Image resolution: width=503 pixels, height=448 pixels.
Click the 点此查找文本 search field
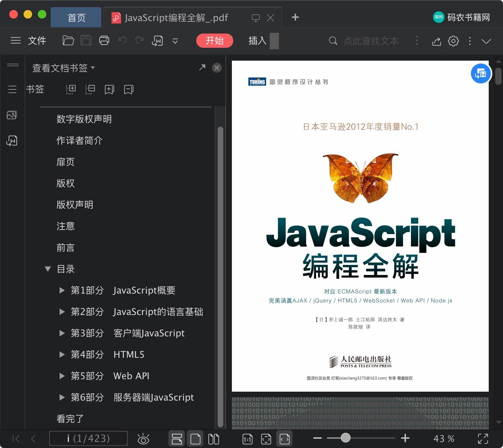pos(371,41)
